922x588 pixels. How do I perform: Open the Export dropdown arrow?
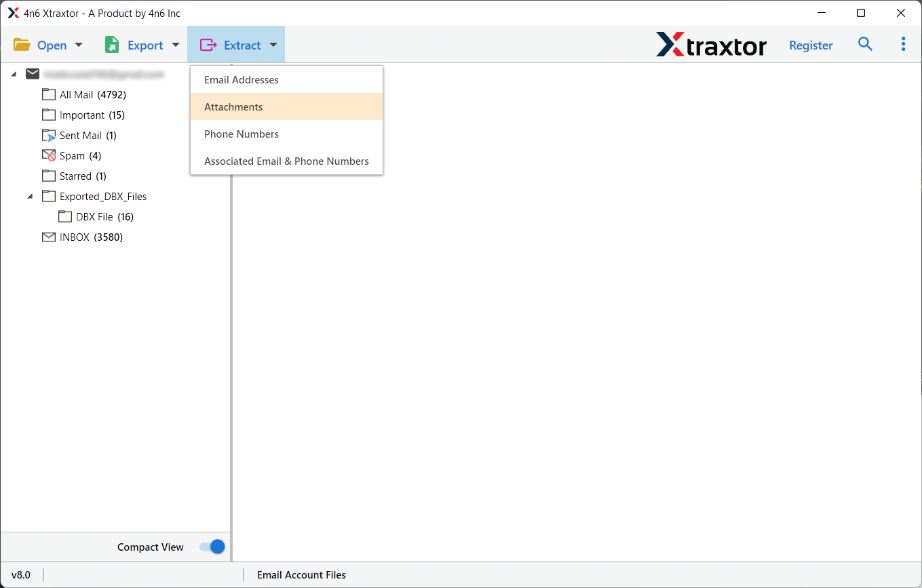175,44
